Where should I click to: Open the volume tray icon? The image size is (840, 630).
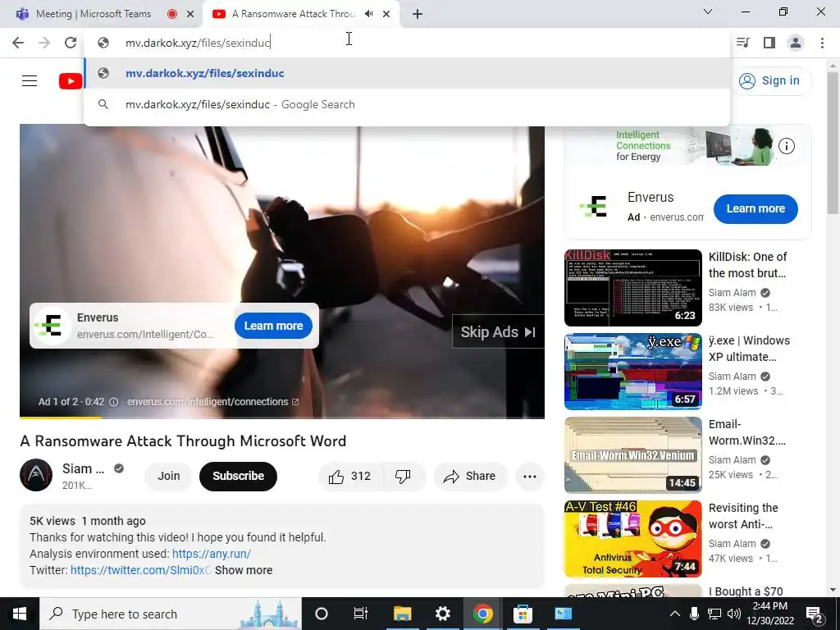(734, 614)
